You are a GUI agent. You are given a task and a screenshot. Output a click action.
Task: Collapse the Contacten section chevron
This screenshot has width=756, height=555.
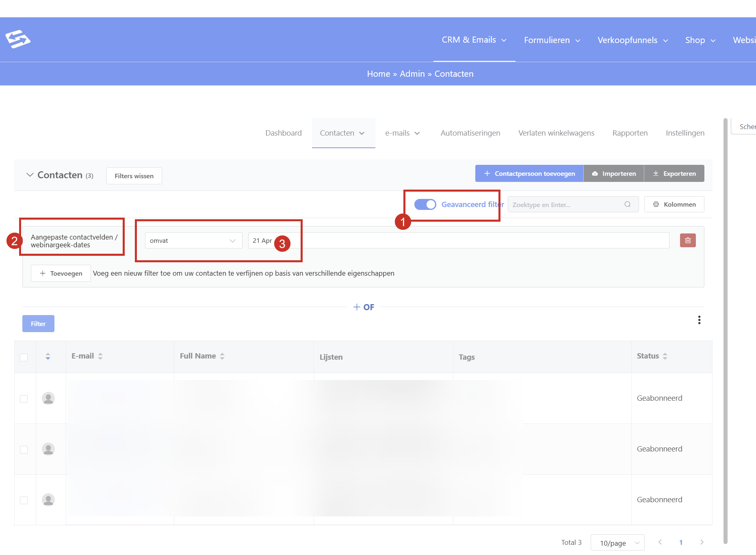point(30,175)
